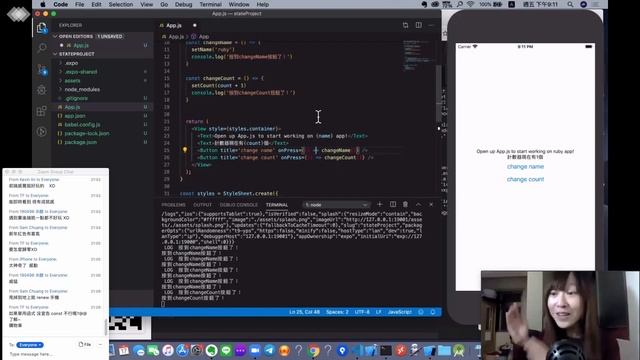Open the Extensions view icon

tap(42, 111)
